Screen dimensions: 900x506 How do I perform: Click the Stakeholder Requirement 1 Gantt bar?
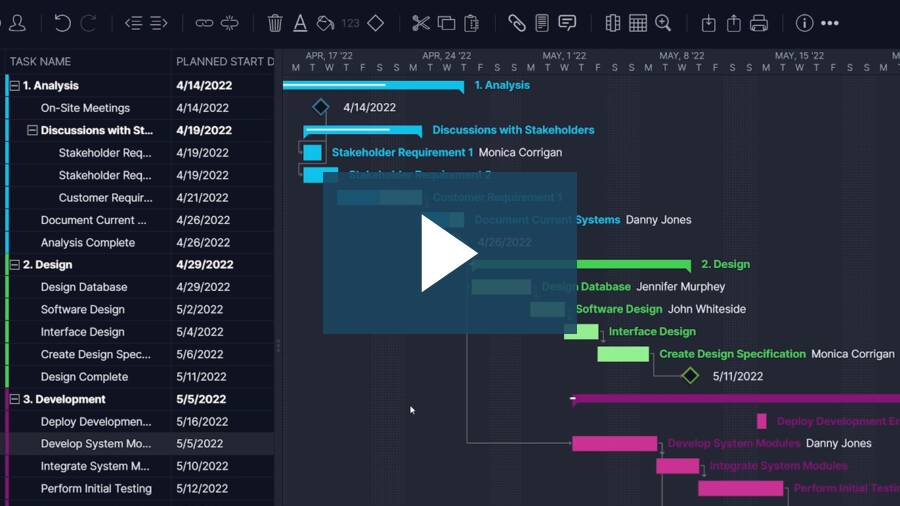[x=312, y=153]
